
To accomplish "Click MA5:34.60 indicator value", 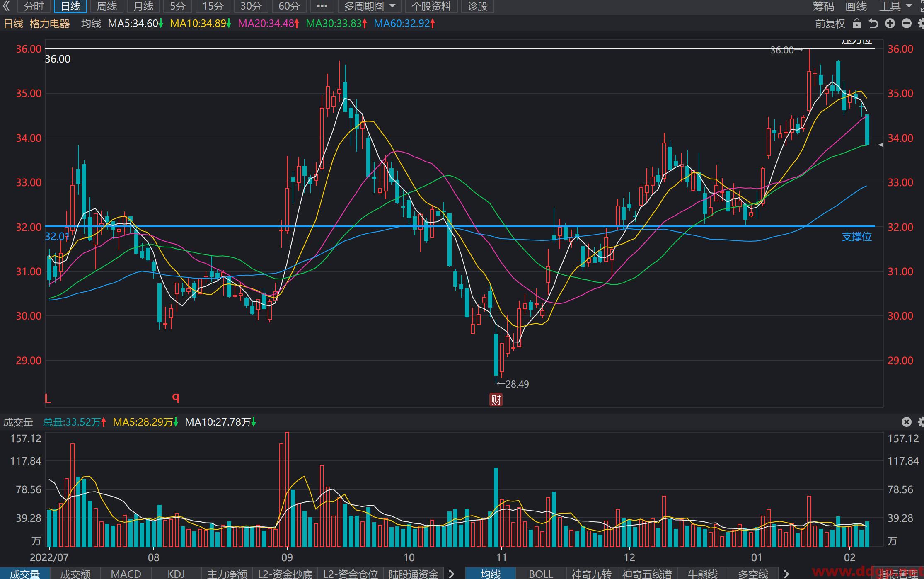I will tap(135, 23).
